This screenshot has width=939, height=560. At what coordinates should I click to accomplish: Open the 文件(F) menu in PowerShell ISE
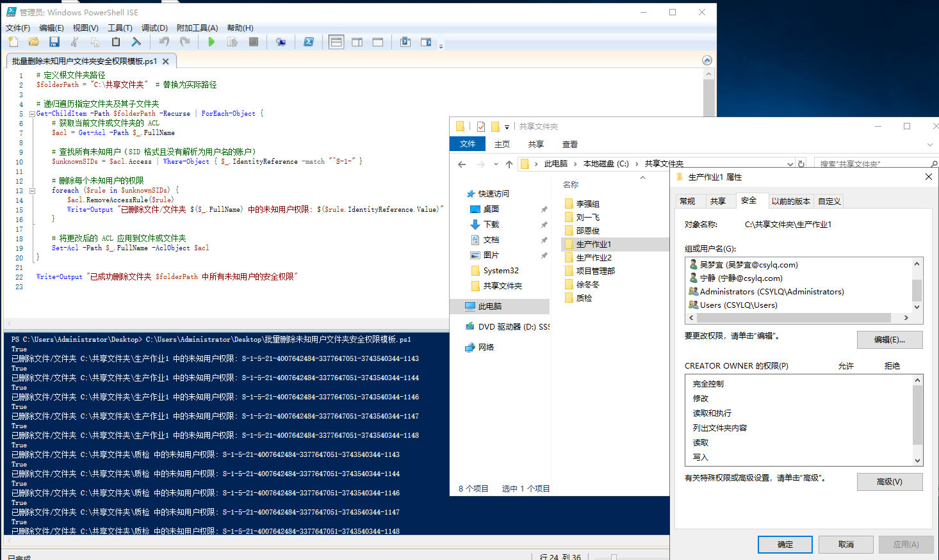click(18, 28)
